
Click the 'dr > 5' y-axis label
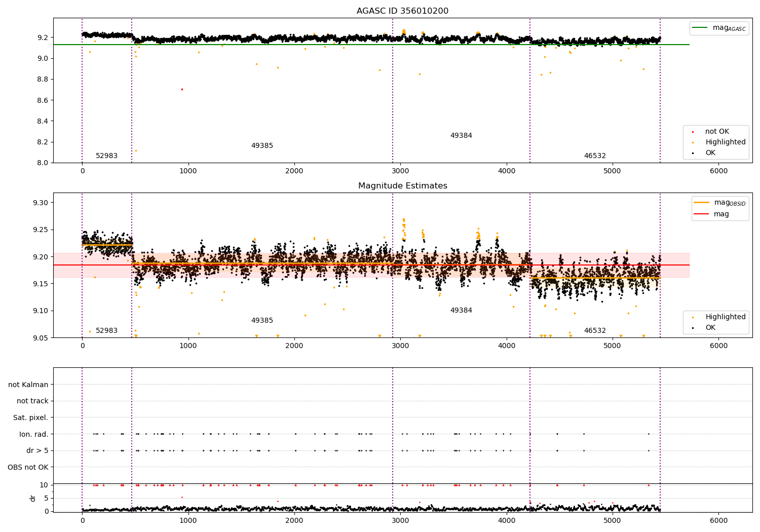(x=37, y=450)
